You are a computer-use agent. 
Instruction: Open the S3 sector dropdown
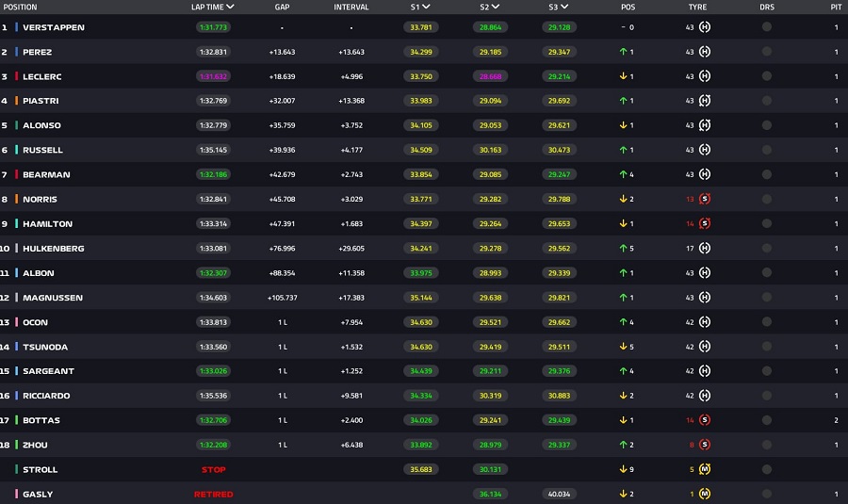(x=564, y=7)
